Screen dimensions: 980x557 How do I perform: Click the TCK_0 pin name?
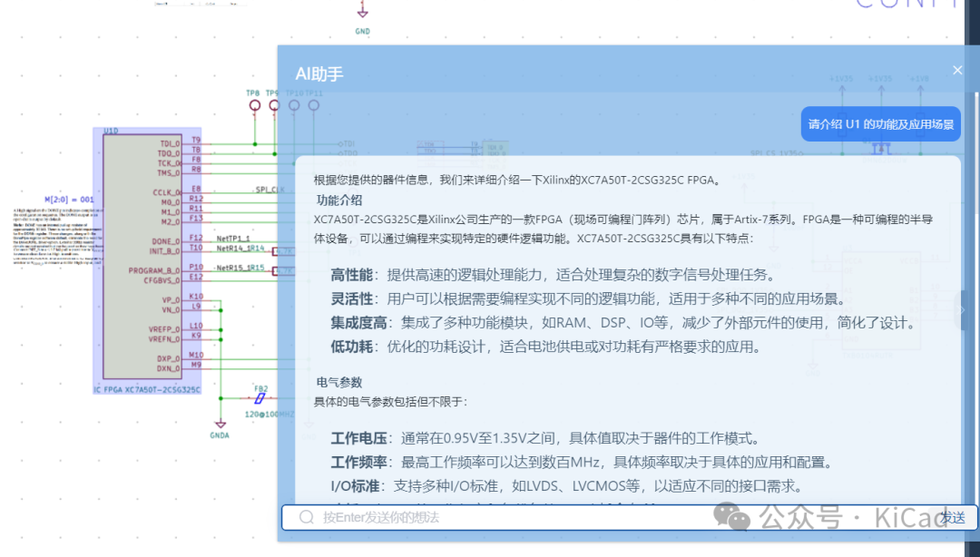[x=169, y=163]
